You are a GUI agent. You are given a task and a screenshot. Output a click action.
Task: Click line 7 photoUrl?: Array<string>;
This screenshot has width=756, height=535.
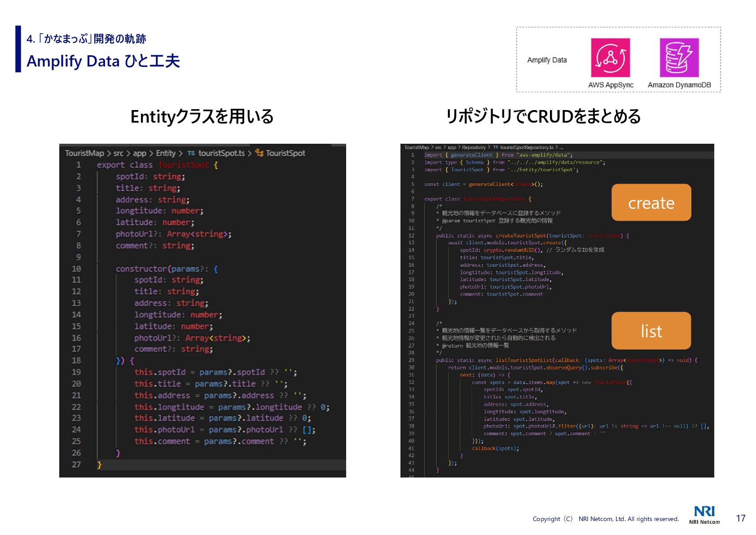tap(174, 234)
